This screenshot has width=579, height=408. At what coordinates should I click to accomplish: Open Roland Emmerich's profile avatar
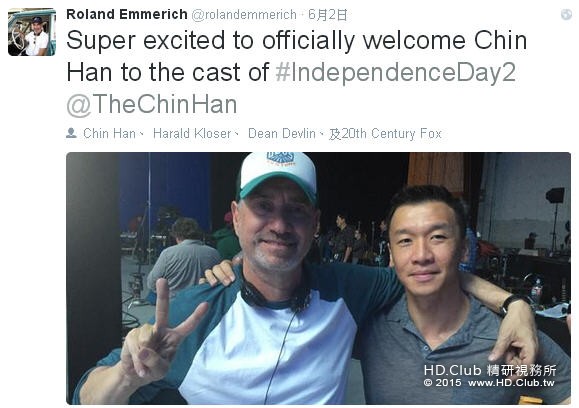(x=32, y=32)
